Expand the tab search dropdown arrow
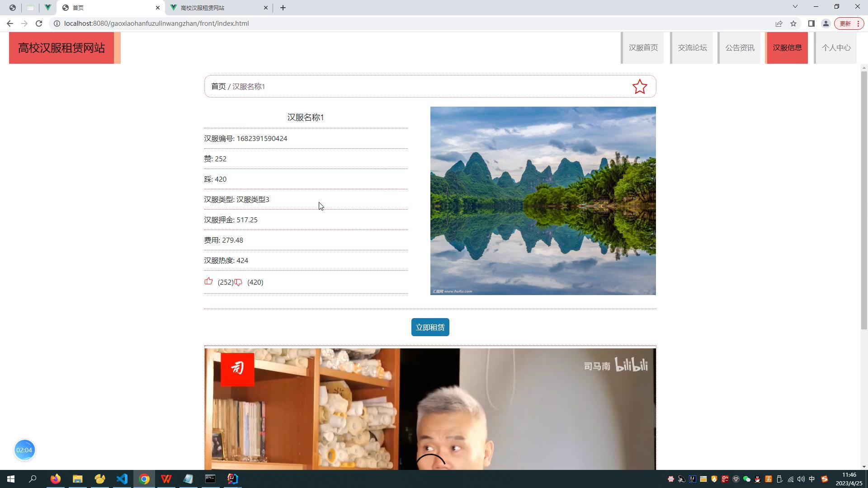The width and height of the screenshot is (868, 488). click(x=795, y=7)
